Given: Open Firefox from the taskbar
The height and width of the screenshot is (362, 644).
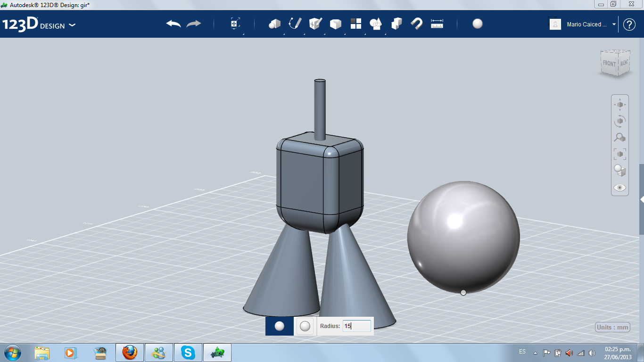Looking at the screenshot, I should 130,353.
